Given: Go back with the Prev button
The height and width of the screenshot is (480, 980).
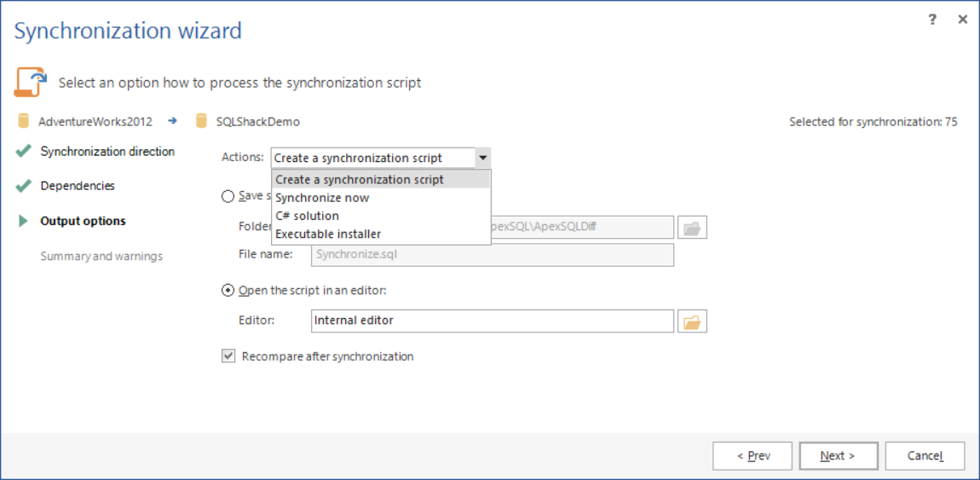Looking at the screenshot, I should coord(752,456).
